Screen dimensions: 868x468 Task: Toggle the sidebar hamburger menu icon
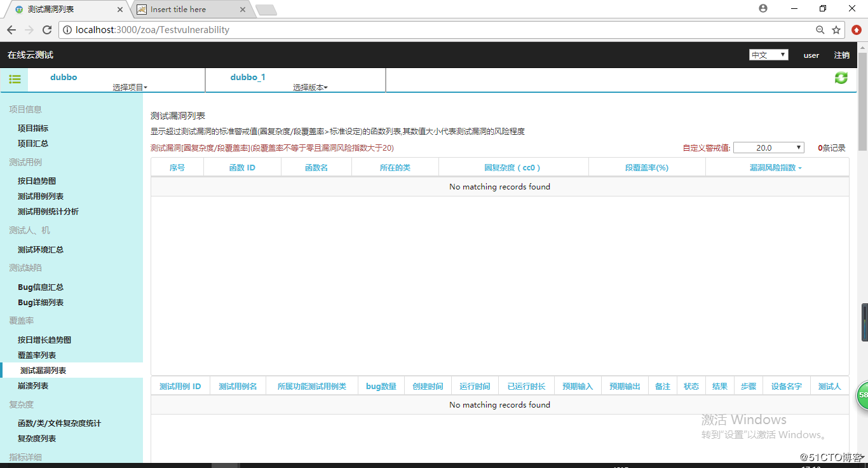coord(15,79)
